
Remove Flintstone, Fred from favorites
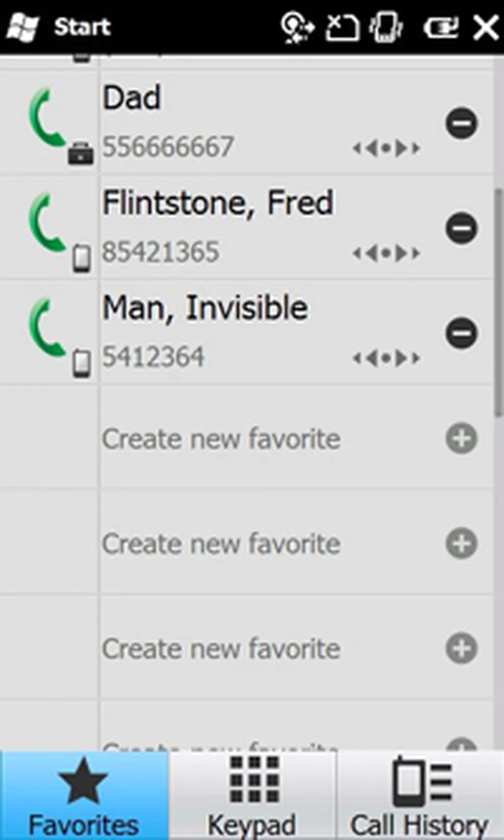coord(461,228)
